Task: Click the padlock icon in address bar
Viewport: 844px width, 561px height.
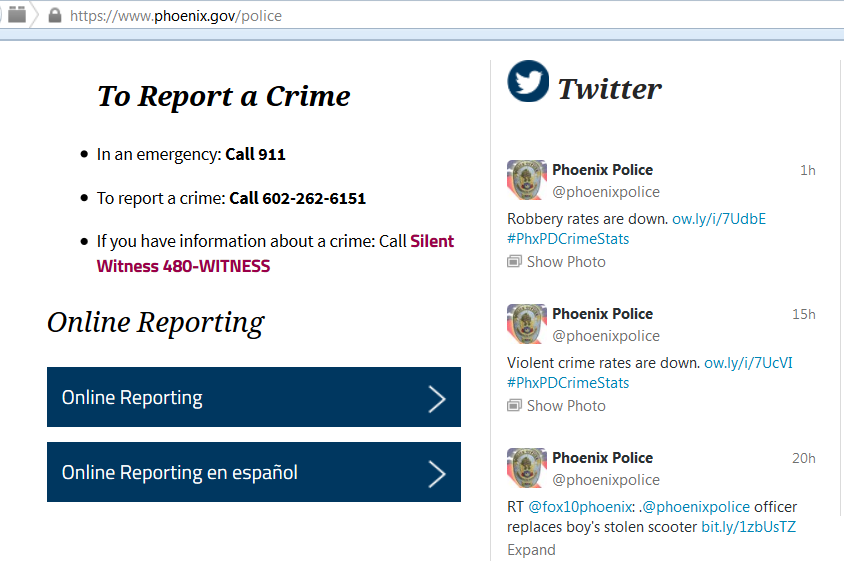Action: pos(54,15)
